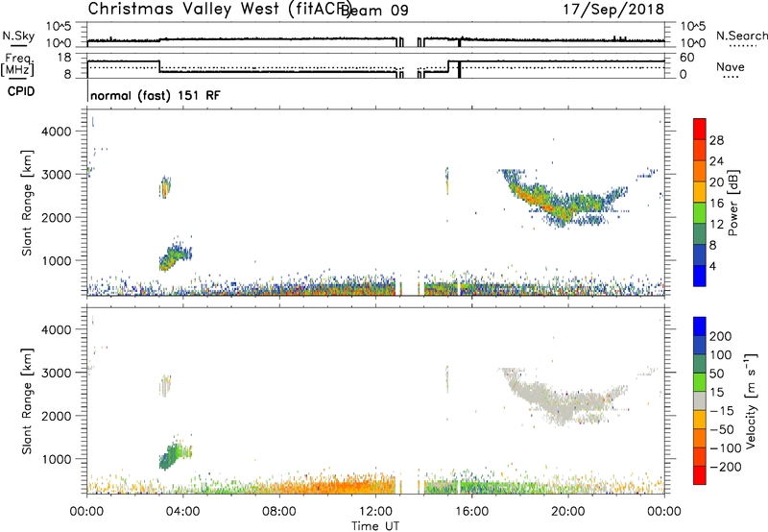Click the date 17/Sep/2018
This screenshot has width=768, height=532.
[x=613, y=9]
